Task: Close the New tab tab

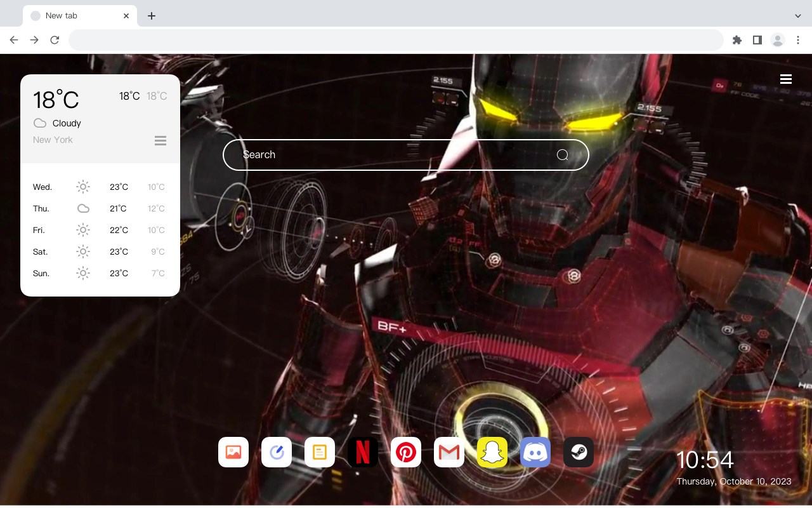Action: point(126,16)
